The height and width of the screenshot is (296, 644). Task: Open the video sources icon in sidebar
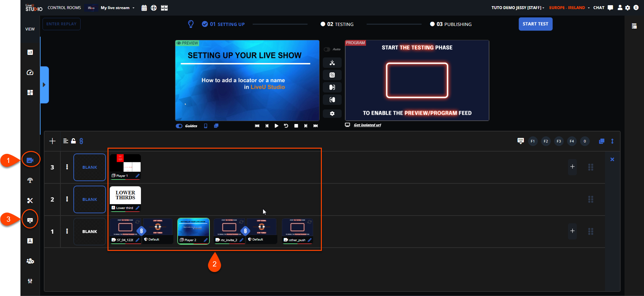pyautogui.click(x=30, y=160)
